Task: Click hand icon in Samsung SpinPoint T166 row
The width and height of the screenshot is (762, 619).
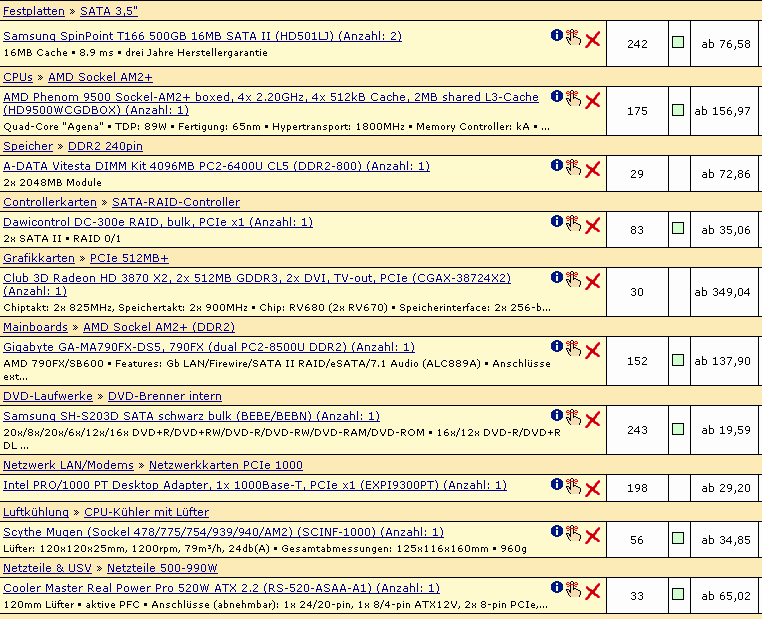Action: (x=573, y=37)
